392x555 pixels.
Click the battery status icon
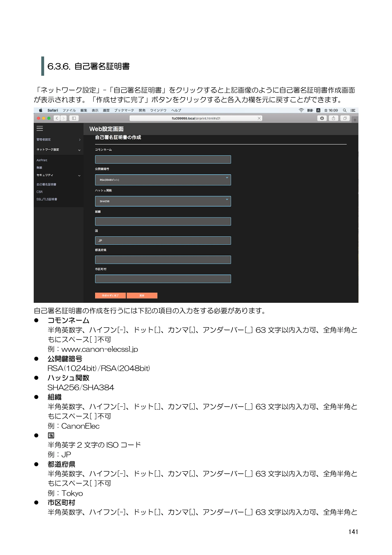click(x=310, y=110)
